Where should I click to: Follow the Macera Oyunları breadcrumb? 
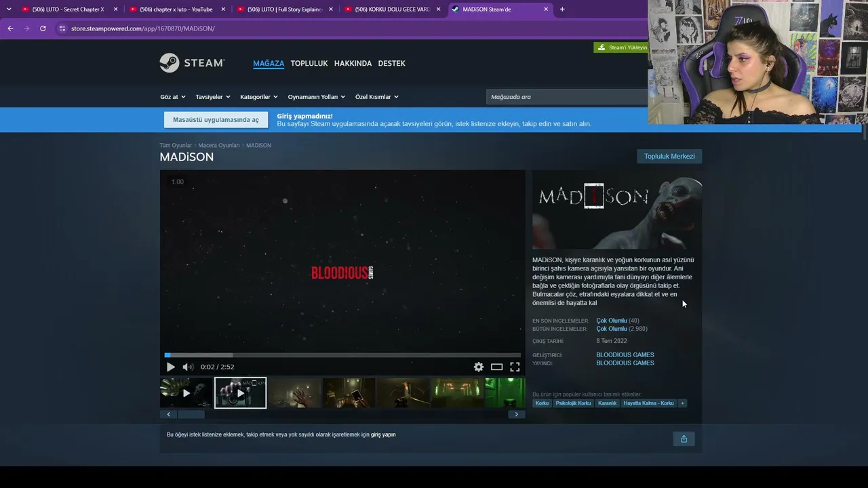click(x=219, y=146)
